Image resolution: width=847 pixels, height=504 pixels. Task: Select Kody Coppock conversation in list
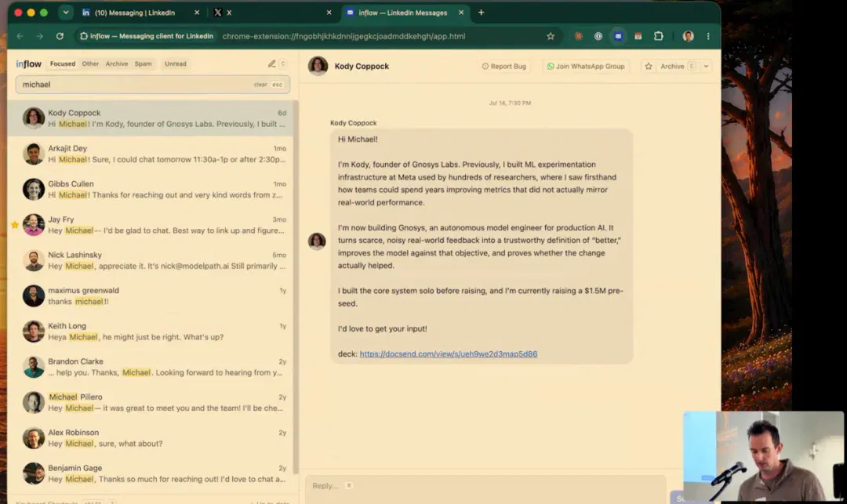point(151,118)
